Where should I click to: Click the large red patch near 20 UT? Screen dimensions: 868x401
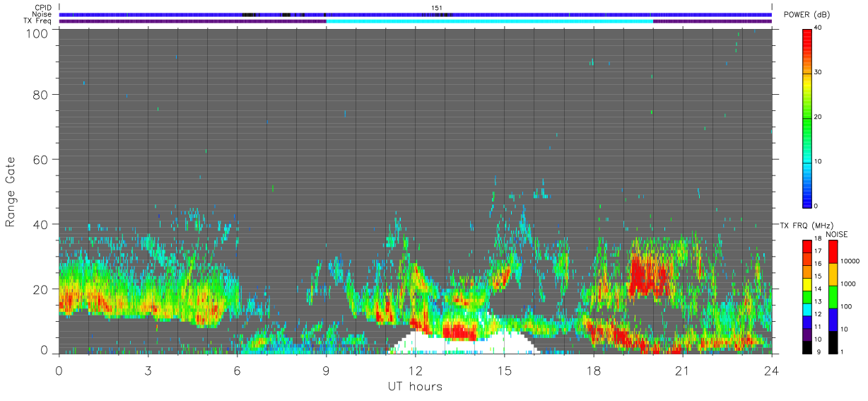(650, 276)
